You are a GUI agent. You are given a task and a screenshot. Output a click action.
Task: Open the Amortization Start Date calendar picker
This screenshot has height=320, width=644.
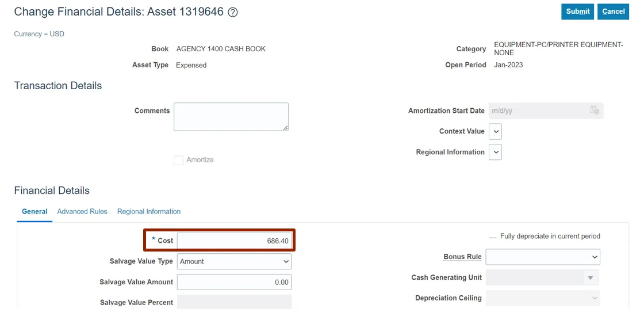click(595, 111)
